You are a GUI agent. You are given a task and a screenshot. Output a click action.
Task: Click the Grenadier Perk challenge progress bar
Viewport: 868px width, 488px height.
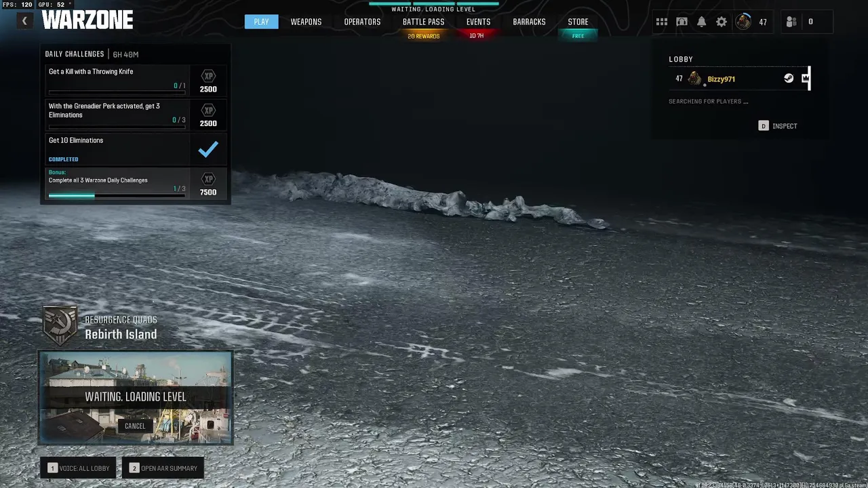[117, 126]
